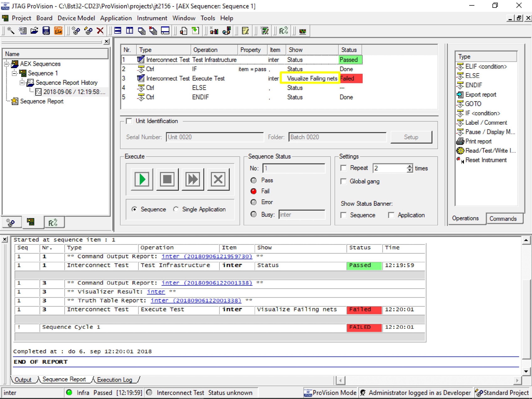Click the fast-forward step button
The width and height of the screenshot is (532, 399).
click(x=193, y=179)
